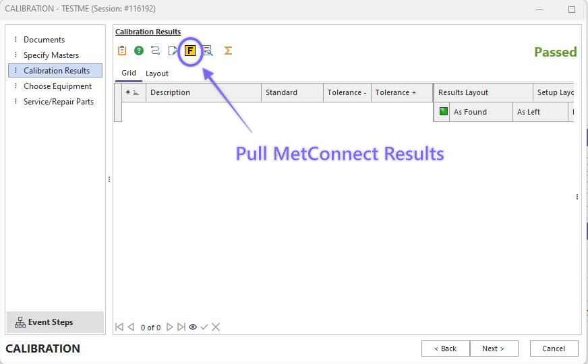Click the < Back button
Screen dimensions: 588x364
point(445,348)
